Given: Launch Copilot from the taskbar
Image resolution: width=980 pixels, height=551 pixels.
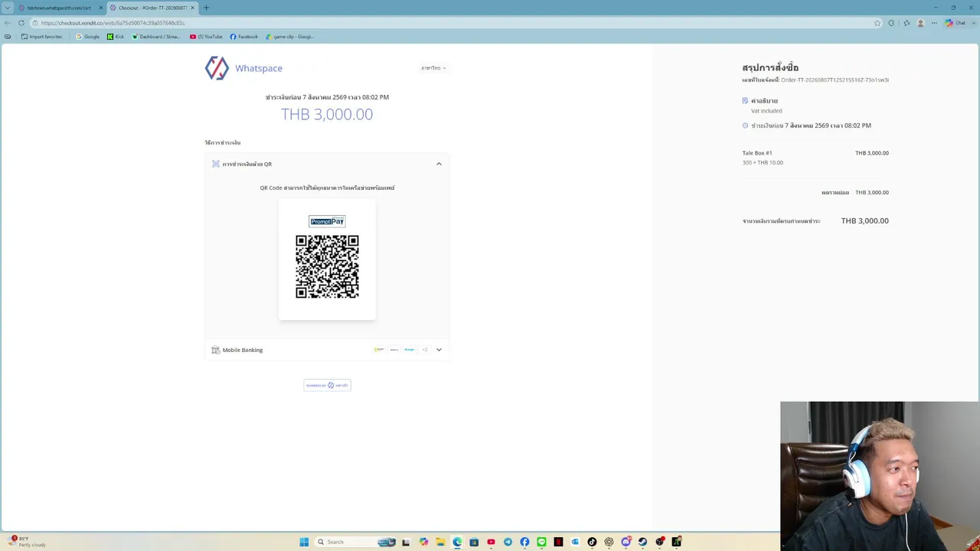Looking at the screenshot, I should [423, 542].
